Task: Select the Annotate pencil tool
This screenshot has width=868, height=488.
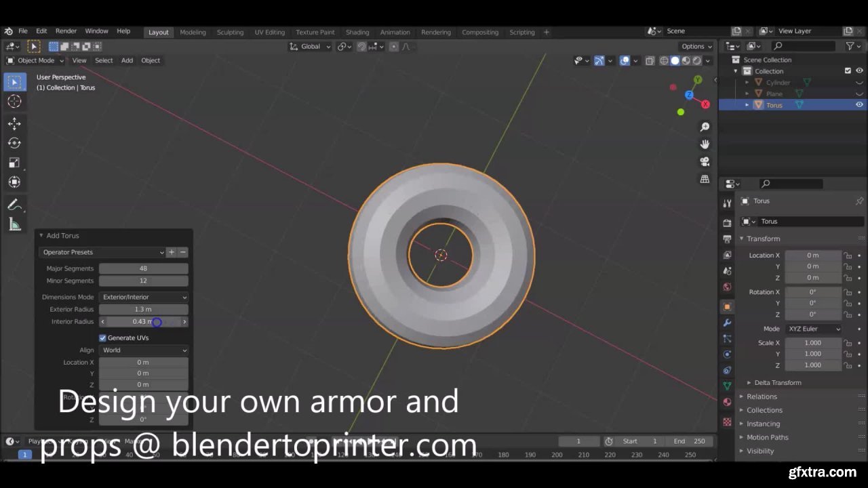Action: pos(14,205)
